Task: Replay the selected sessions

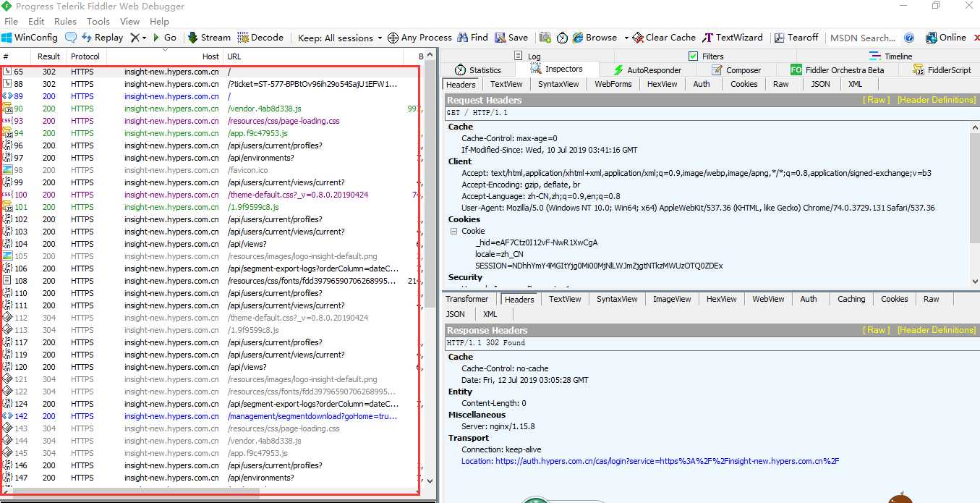Action: click(102, 38)
